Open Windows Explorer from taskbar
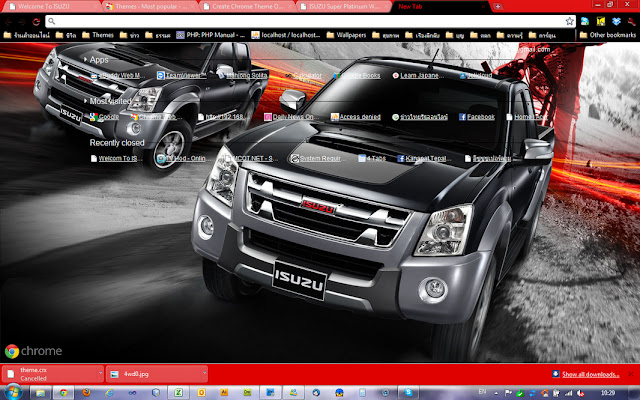Image resolution: width=640 pixels, height=400 pixels. [40, 393]
